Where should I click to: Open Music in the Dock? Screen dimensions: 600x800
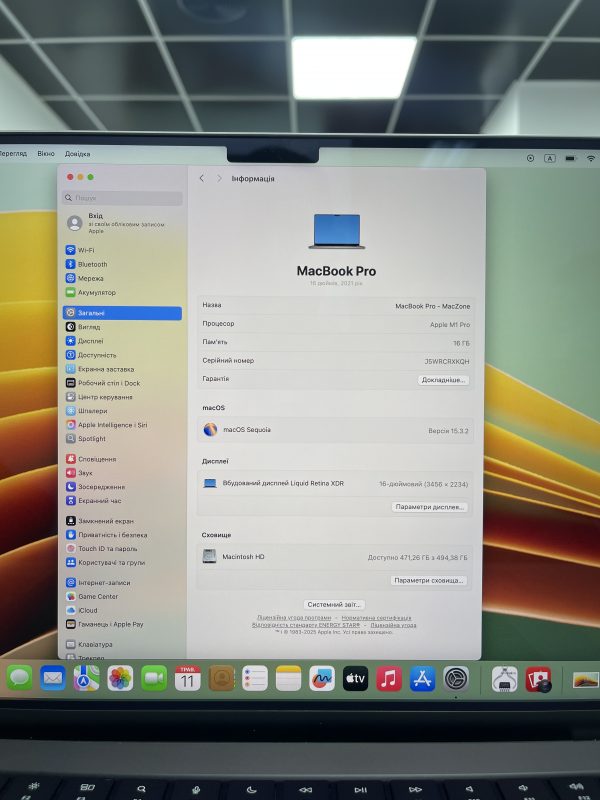click(389, 678)
